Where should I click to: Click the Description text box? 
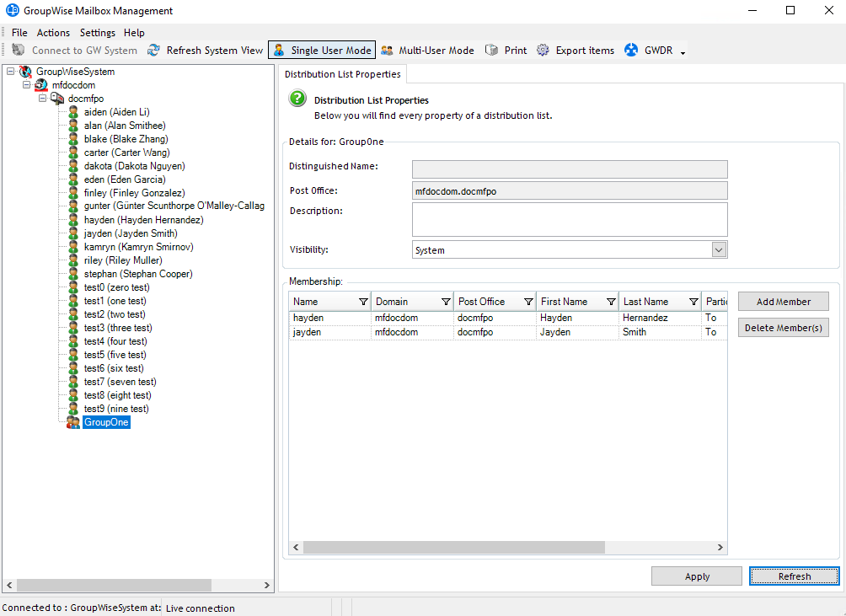(x=570, y=220)
